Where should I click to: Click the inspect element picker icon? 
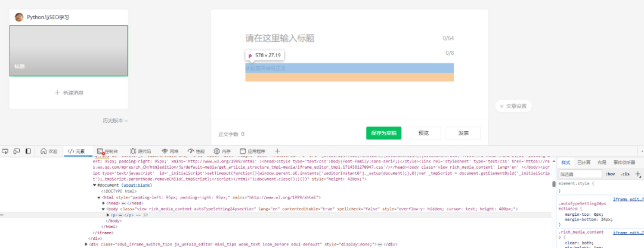(x=5, y=151)
